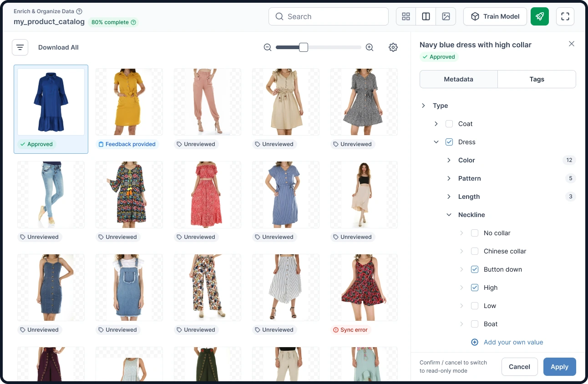Expand the Type tree node
Image resolution: width=588 pixels, height=384 pixels.
click(423, 106)
